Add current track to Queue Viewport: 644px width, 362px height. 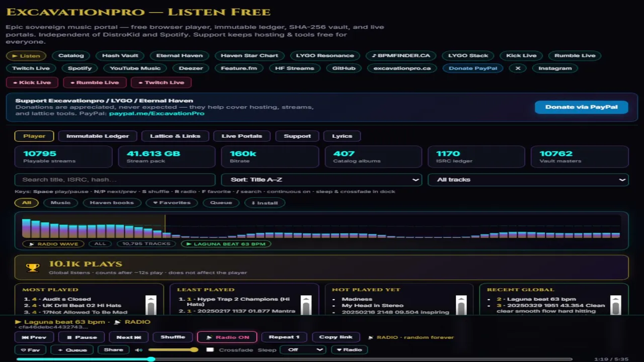click(72, 350)
